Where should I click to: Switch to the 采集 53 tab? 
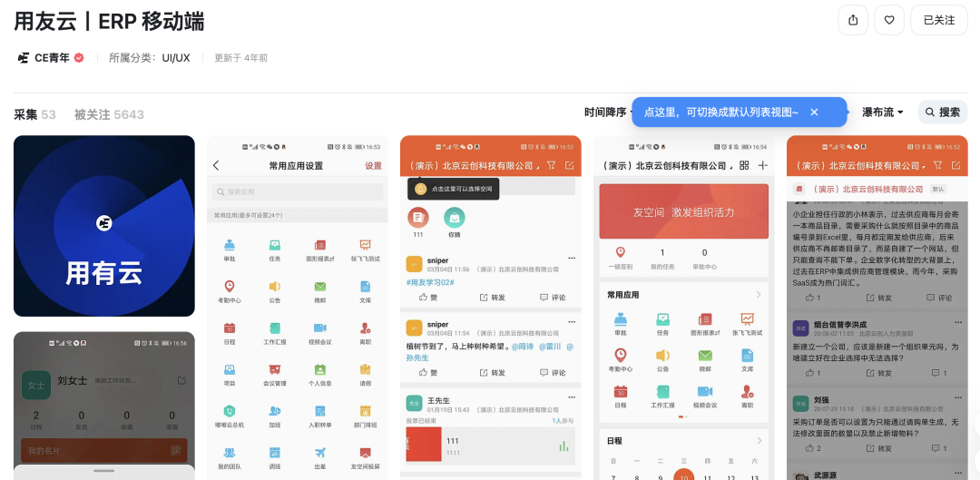pyautogui.click(x=35, y=114)
